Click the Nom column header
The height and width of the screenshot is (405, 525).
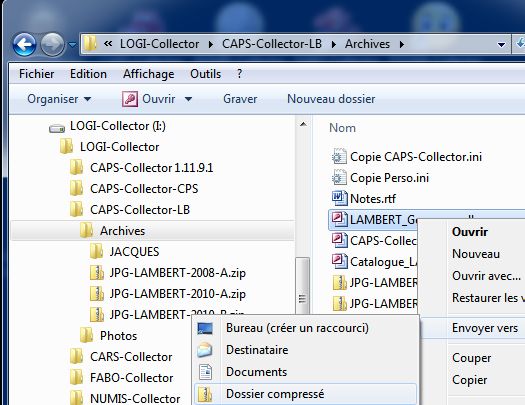coord(342,128)
